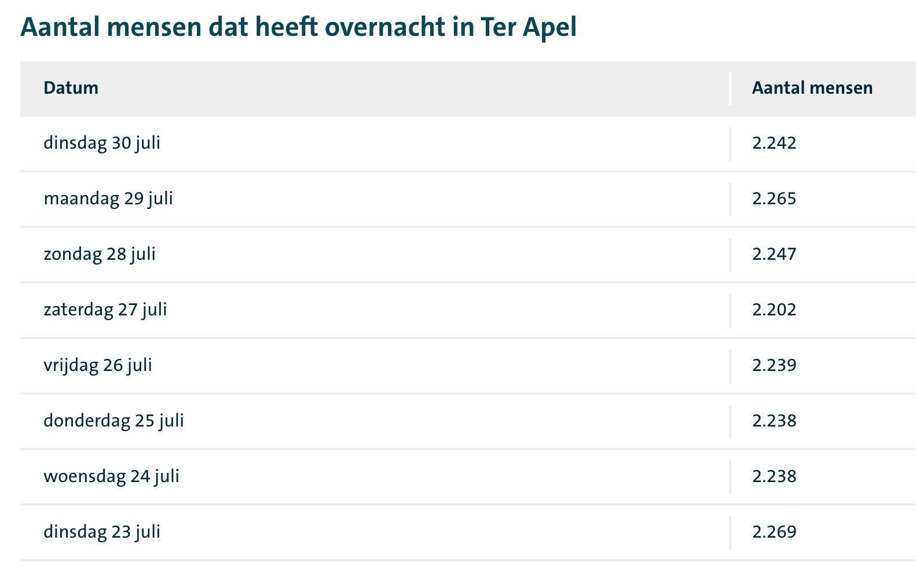Click the Datum column header
The height and width of the screenshot is (588, 916).
(71, 88)
